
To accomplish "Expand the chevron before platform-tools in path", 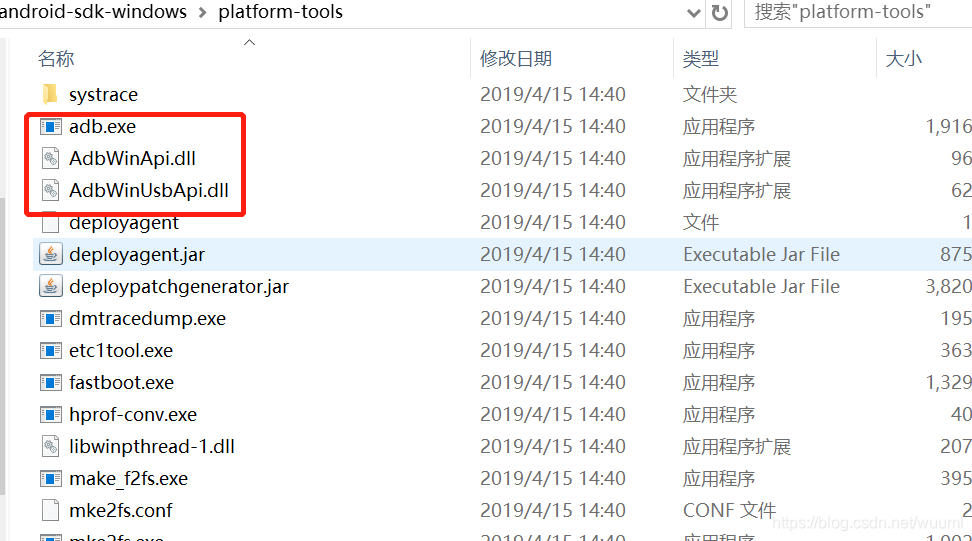I will point(203,12).
